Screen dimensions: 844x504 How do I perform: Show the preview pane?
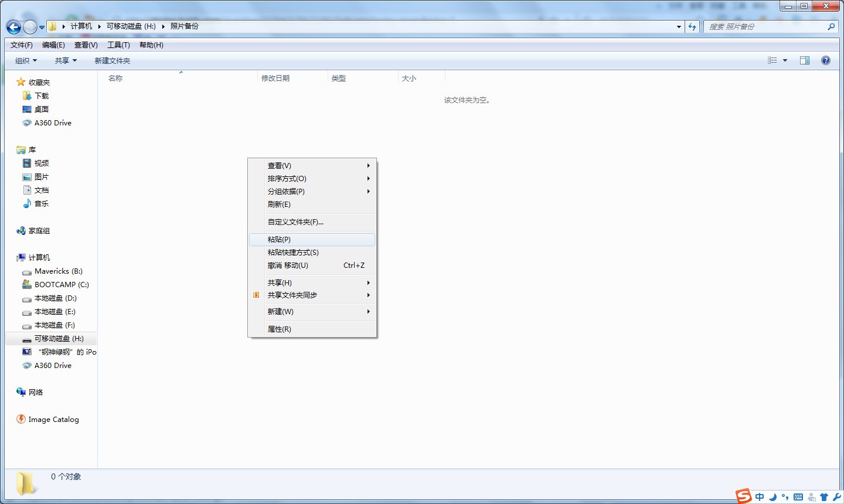pyautogui.click(x=805, y=60)
